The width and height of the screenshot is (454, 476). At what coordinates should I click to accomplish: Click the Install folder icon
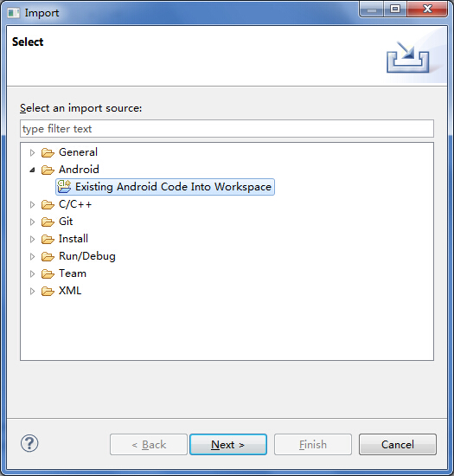(48, 239)
